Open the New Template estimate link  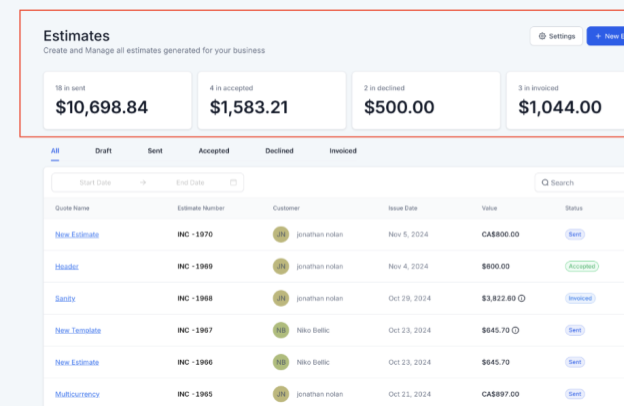click(78, 330)
